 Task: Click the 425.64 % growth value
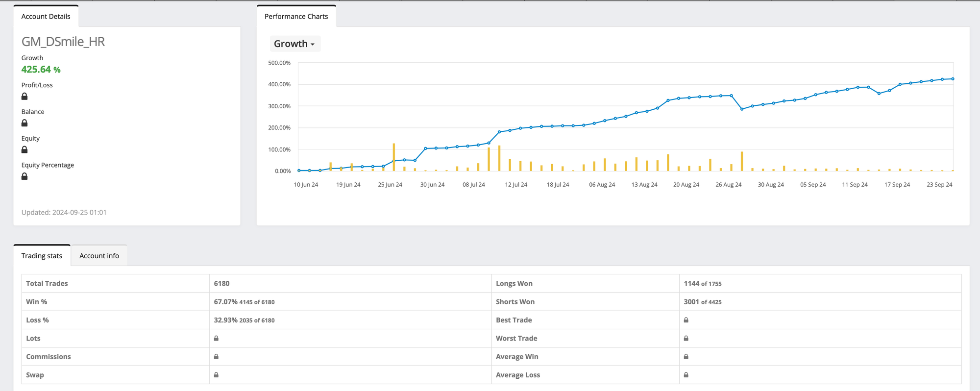[x=41, y=70]
